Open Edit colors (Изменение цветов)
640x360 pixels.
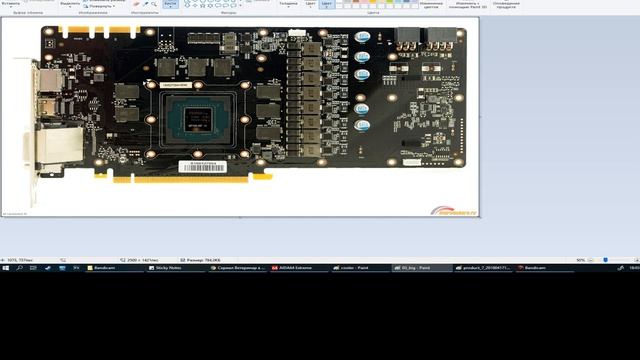coord(431,4)
